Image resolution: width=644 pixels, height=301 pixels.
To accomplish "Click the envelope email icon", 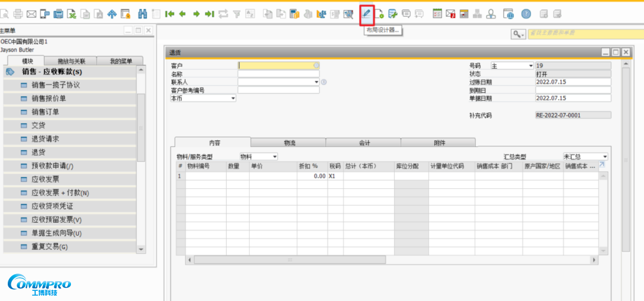I will [x=31, y=13].
